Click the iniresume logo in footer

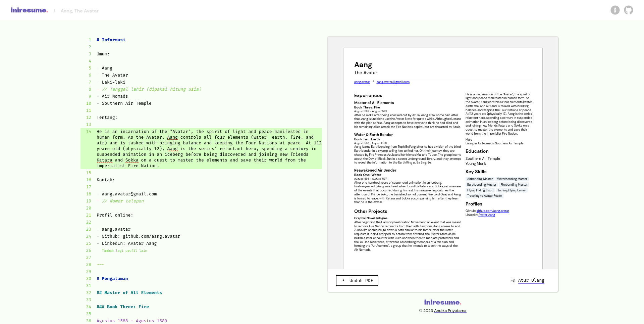442,302
